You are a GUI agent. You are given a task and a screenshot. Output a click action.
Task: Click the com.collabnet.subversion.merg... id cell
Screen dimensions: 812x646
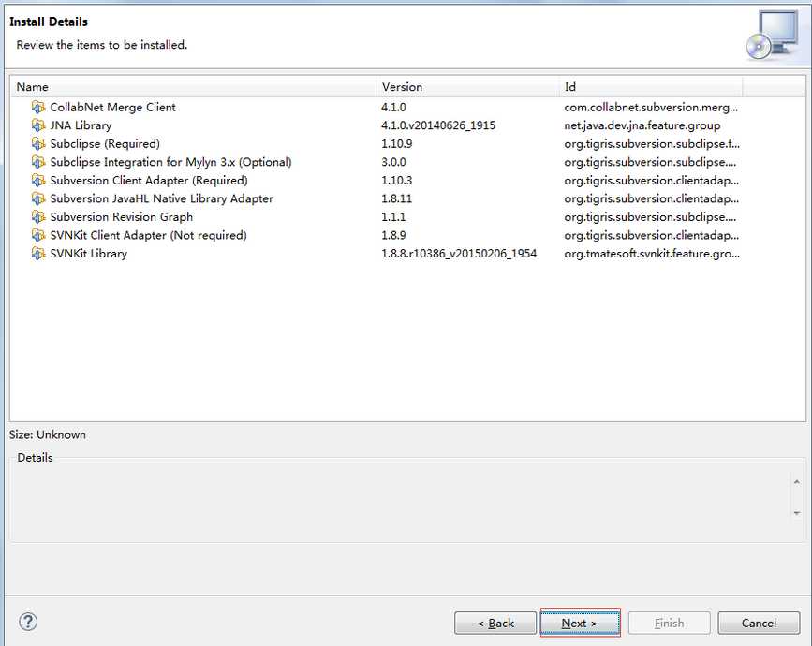(651, 107)
